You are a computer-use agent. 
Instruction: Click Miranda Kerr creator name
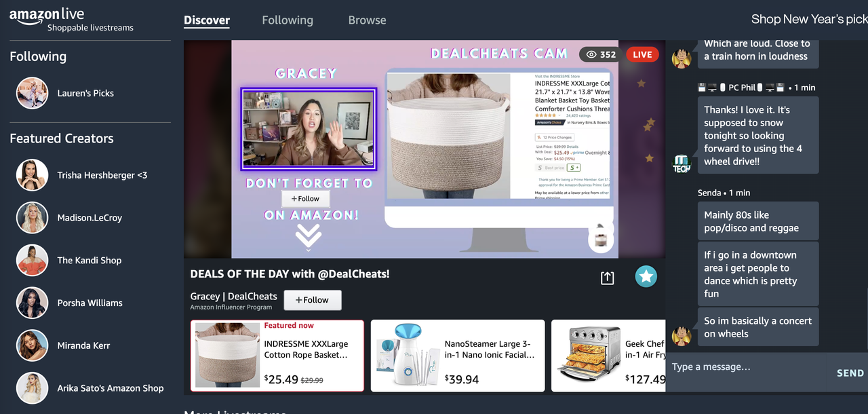tap(85, 345)
